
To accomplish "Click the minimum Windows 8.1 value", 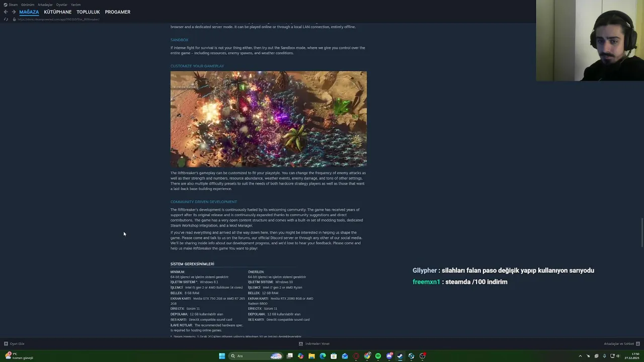I will coord(209,282).
